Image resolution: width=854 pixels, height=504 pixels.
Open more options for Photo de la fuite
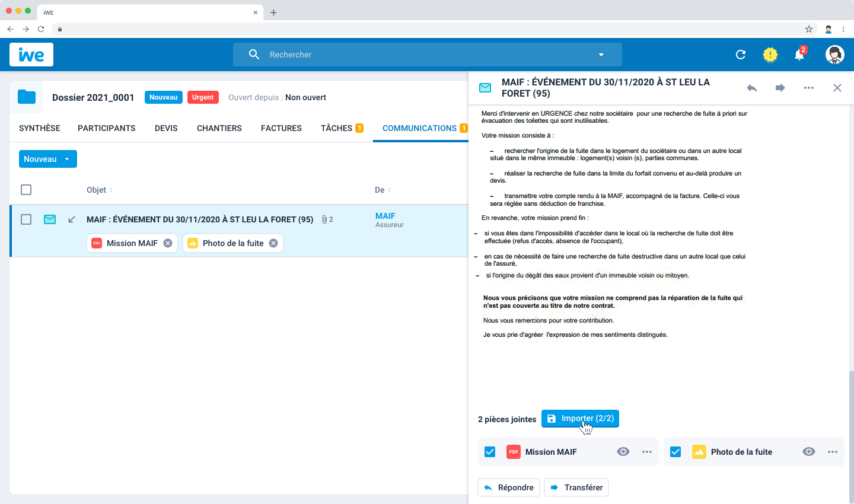point(833,452)
